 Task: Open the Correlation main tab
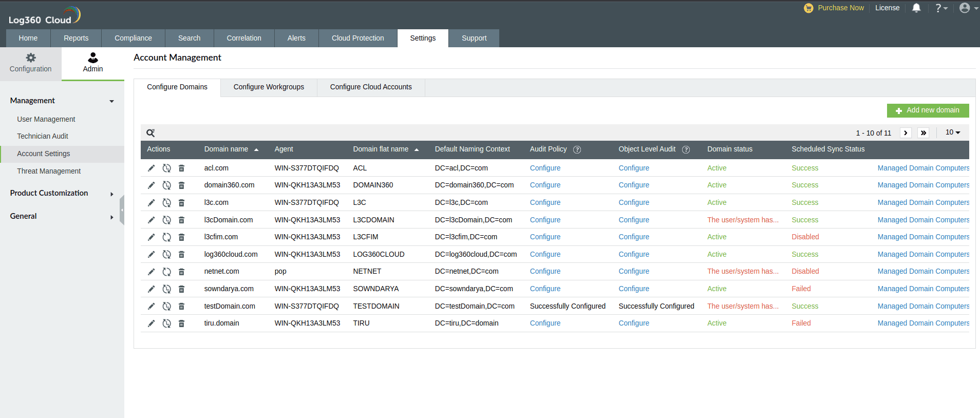[x=244, y=39]
